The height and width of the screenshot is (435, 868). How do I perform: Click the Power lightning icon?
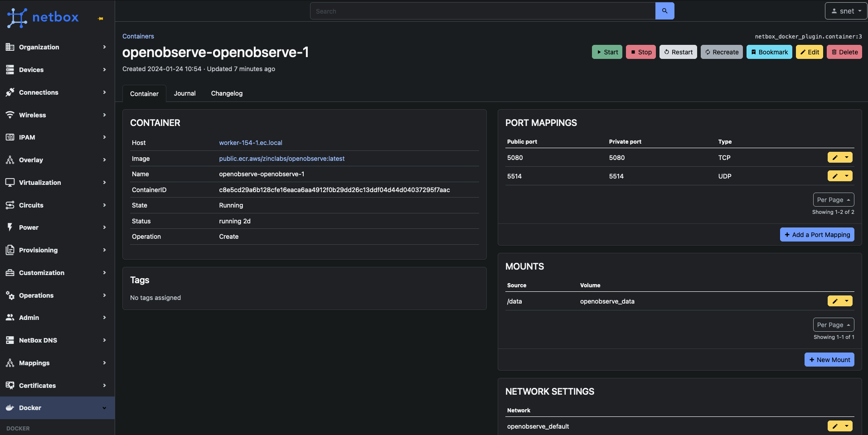click(x=10, y=227)
